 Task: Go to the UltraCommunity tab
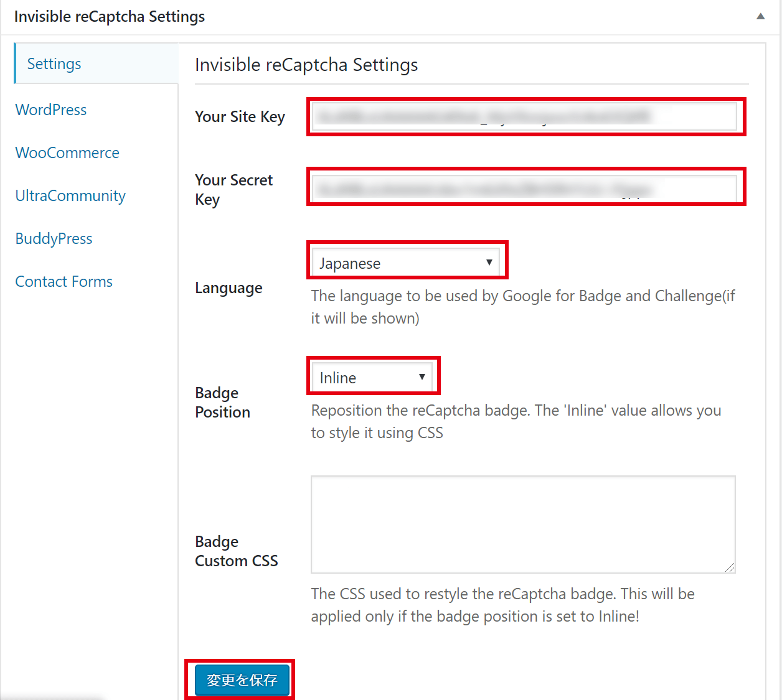(70, 196)
